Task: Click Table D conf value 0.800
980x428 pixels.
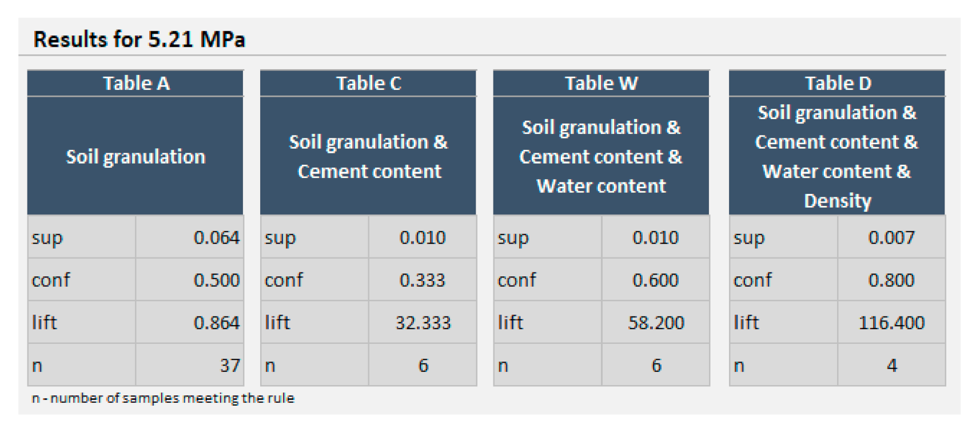Action: (891, 280)
